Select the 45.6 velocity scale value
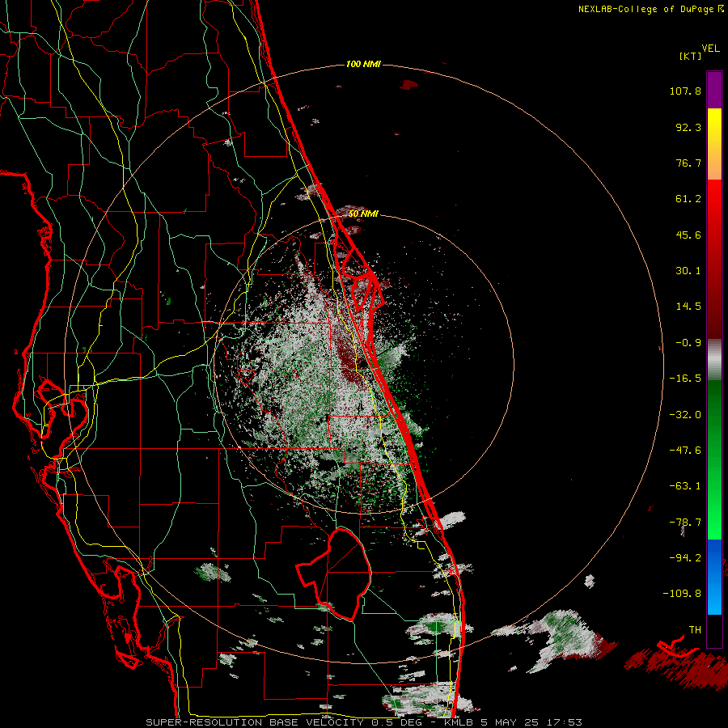The image size is (728, 728). click(x=688, y=235)
